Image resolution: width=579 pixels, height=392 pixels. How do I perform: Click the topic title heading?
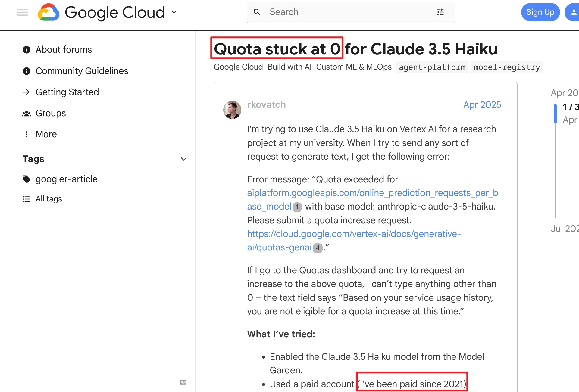(355, 49)
